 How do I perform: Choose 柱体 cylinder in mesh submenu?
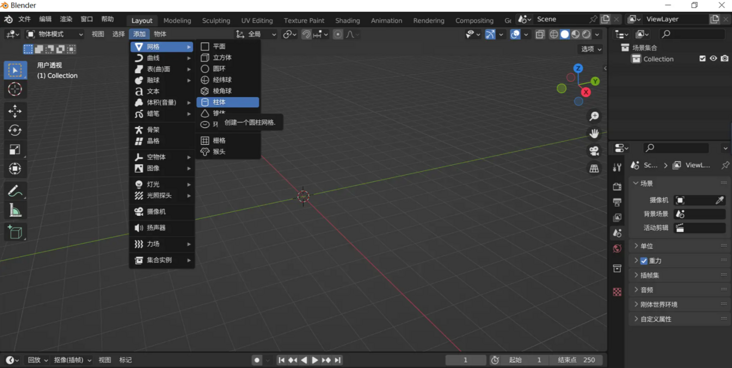point(228,102)
